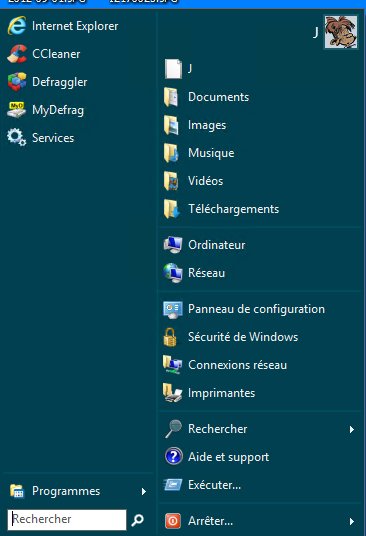
Task: Click the Réseau globe icon
Action: pos(173,273)
